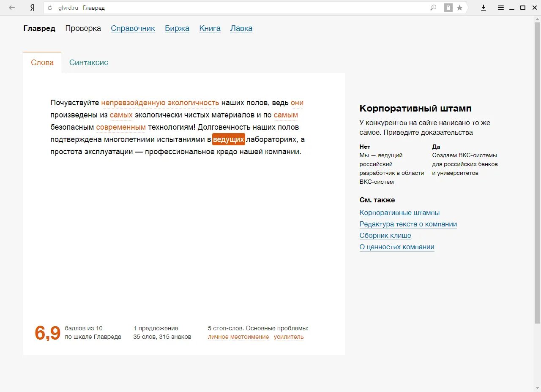Image resolution: width=541 pixels, height=392 pixels.
Task: Open browser hamburger menu
Action: 501,8
